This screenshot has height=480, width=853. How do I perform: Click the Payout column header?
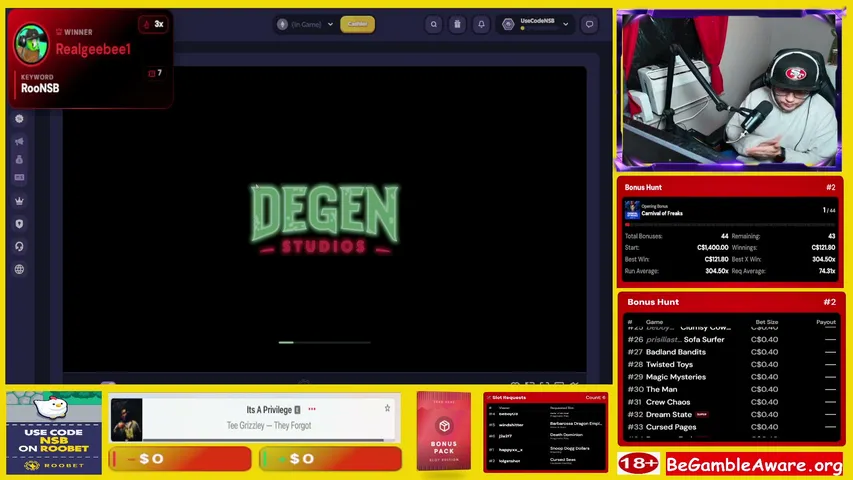click(826, 322)
